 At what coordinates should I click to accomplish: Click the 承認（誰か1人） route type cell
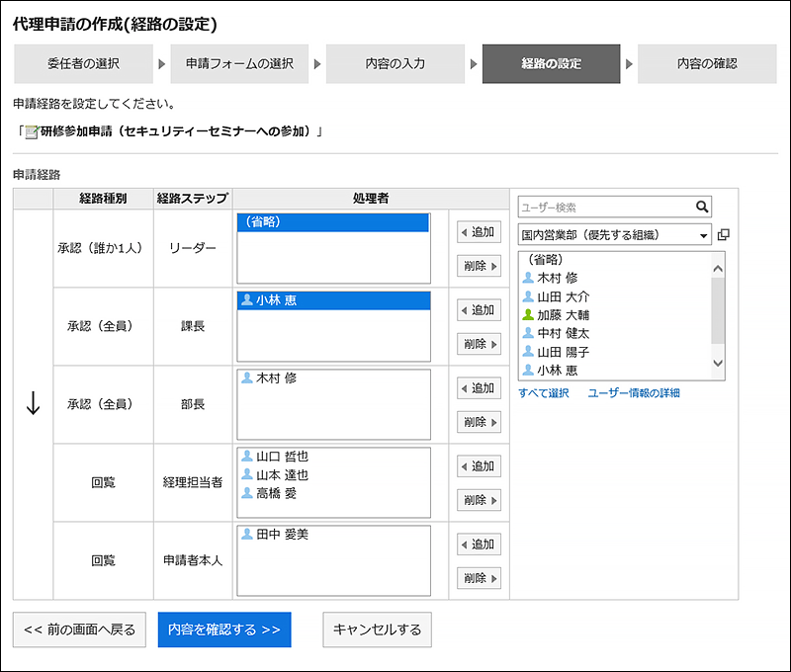[103, 248]
